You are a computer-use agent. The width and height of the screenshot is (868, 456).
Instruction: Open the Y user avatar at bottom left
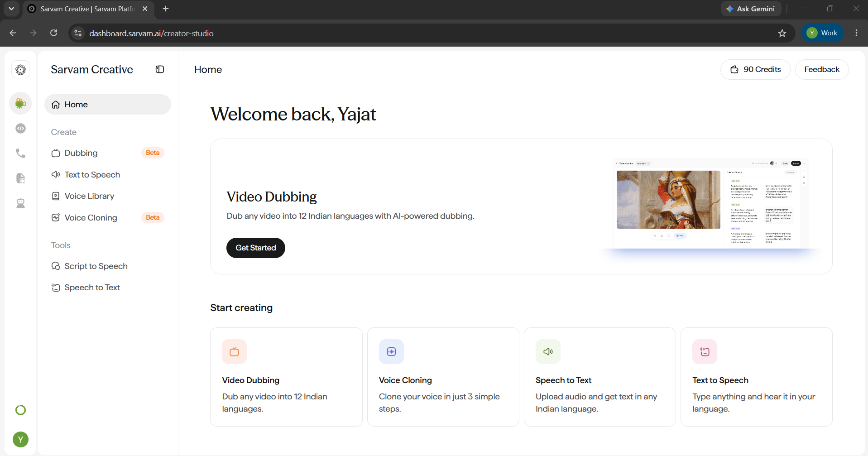[x=20, y=439]
